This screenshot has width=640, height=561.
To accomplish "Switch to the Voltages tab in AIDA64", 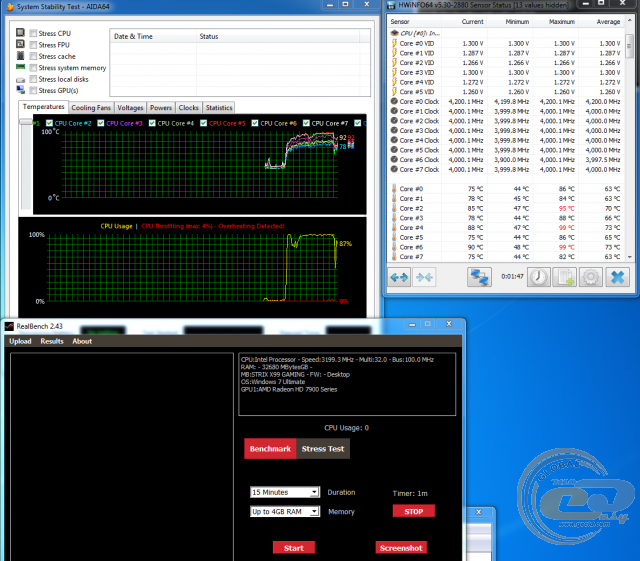I will pyautogui.click(x=130, y=108).
